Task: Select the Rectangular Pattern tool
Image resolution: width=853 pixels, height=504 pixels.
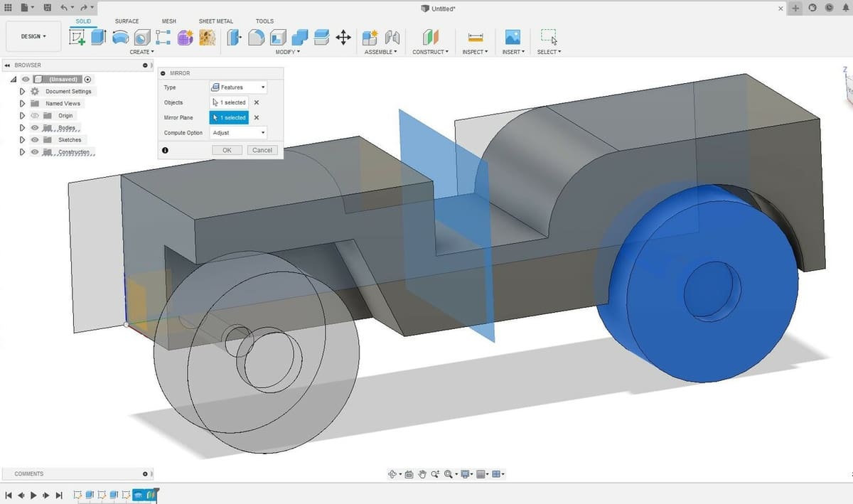Action: click(163, 37)
